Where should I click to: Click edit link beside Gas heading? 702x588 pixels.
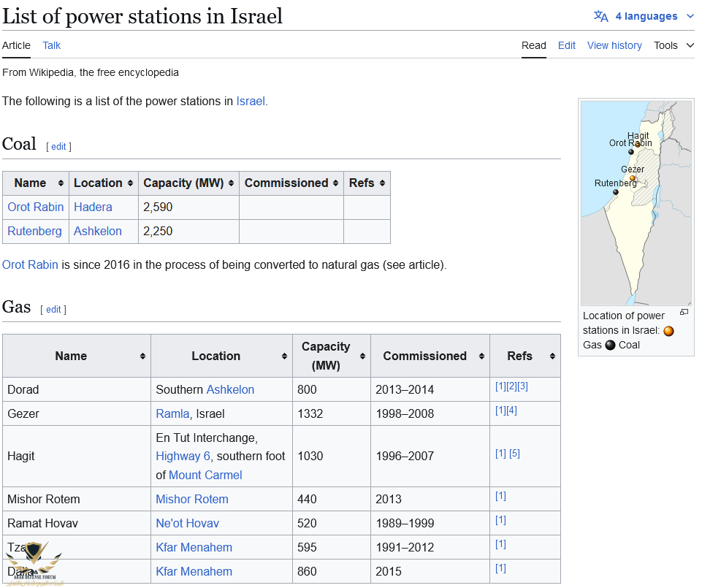[53, 310]
